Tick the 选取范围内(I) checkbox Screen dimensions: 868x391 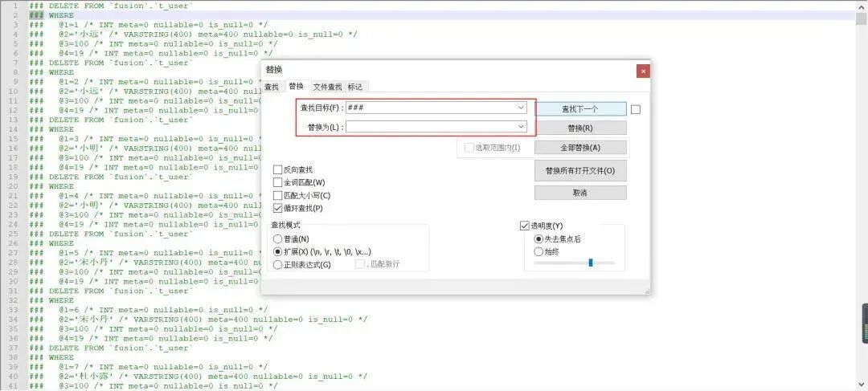point(469,148)
